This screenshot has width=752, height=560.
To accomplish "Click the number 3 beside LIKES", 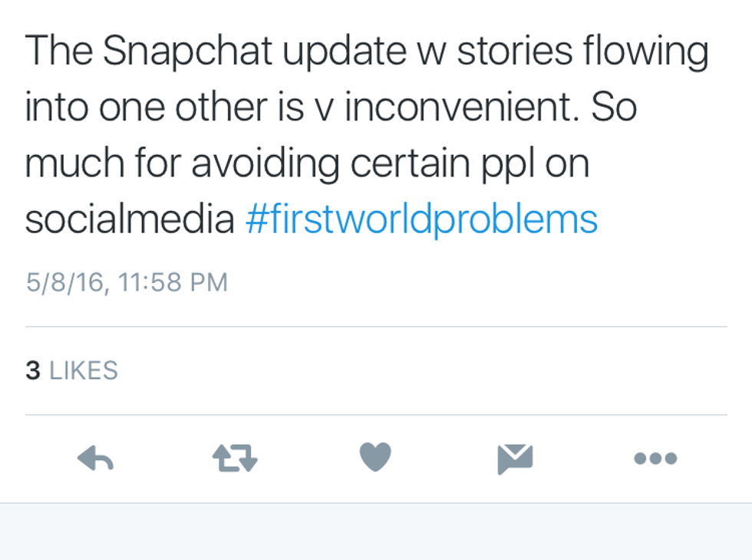I will (32, 371).
